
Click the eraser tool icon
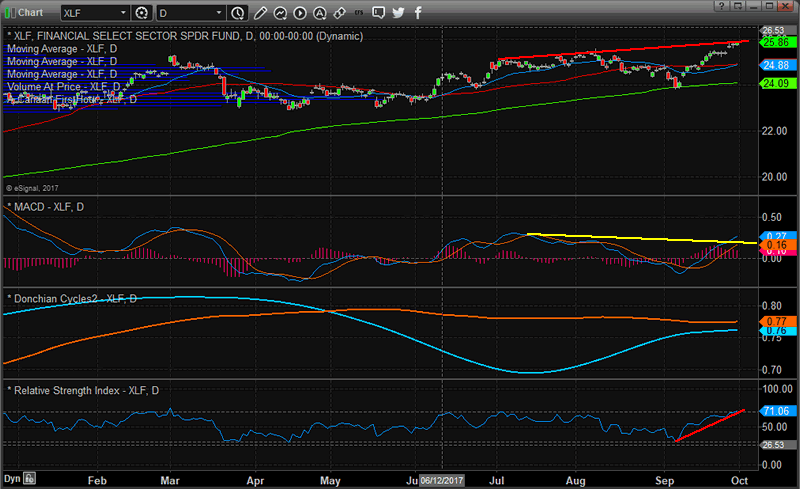(x=339, y=13)
